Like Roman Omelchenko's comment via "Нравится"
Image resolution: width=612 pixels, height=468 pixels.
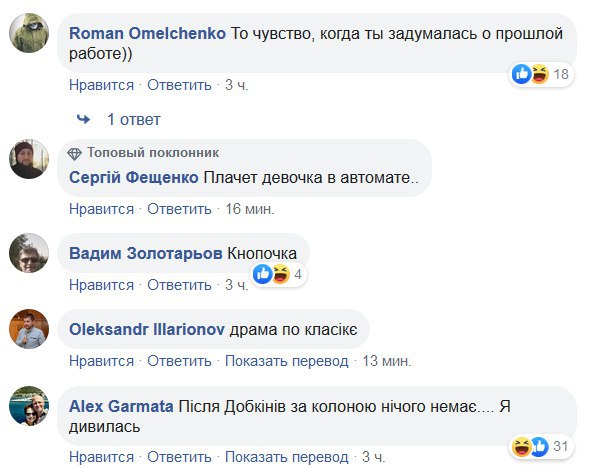coord(101,85)
